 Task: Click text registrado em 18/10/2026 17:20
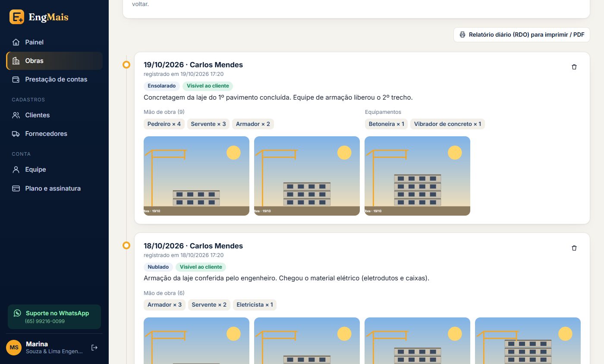(184, 255)
